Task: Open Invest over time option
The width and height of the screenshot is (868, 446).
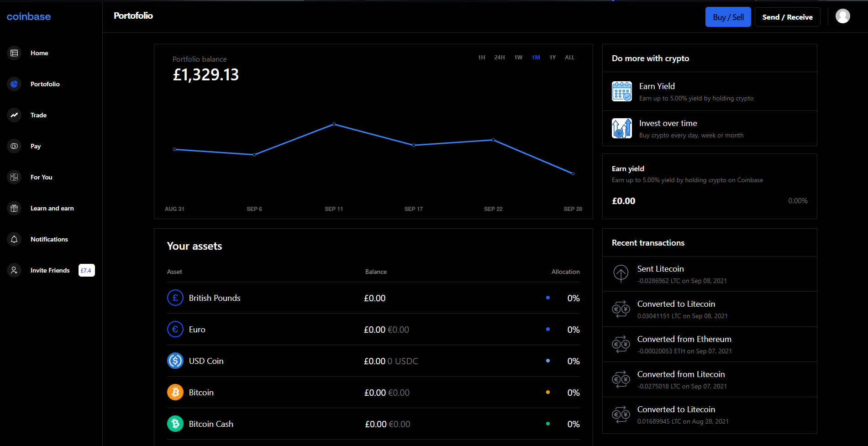Action: pos(710,128)
